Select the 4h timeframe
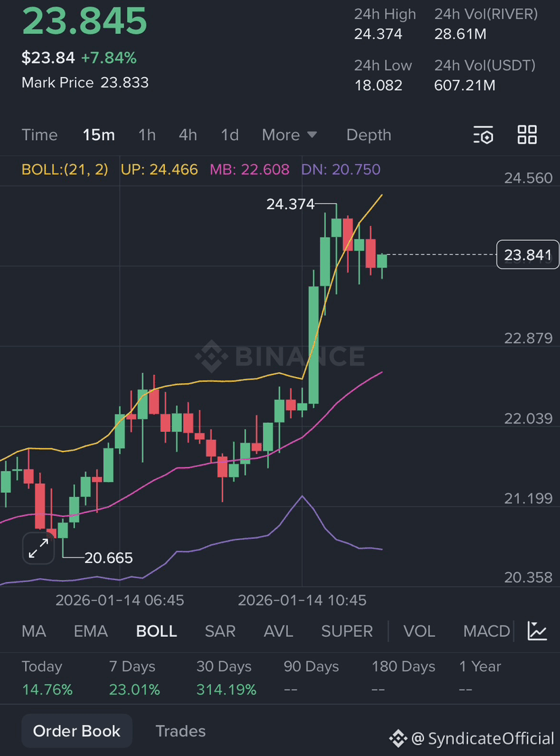The height and width of the screenshot is (756, 560). coord(188,135)
